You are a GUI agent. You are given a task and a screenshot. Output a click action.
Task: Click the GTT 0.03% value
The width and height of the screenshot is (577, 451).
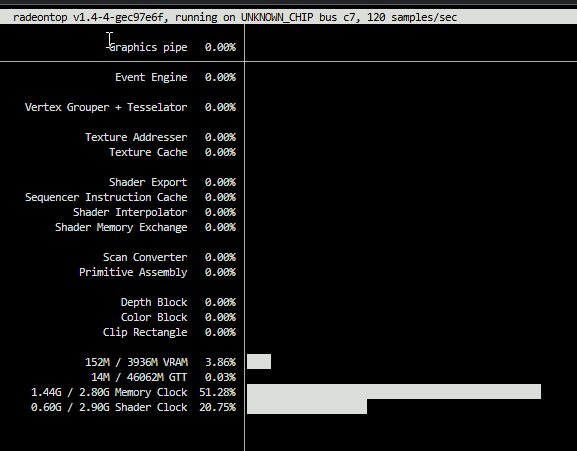[x=220, y=377]
